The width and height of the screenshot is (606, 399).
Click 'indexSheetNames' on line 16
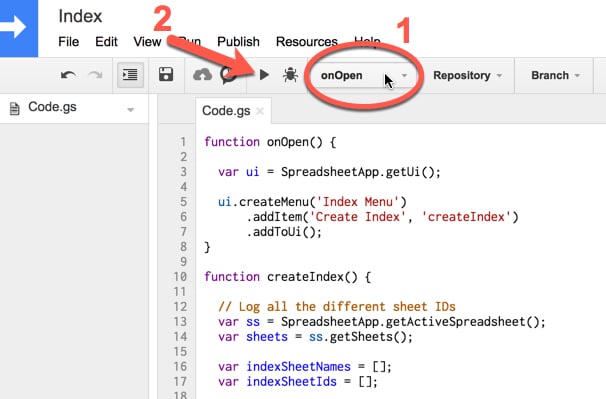click(298, 367)
